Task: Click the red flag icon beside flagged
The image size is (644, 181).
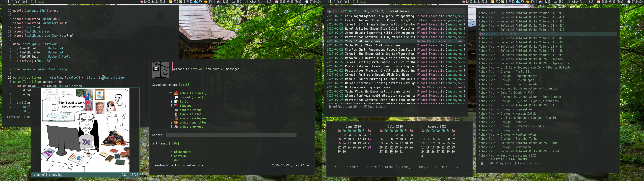Action: [176, 106]
